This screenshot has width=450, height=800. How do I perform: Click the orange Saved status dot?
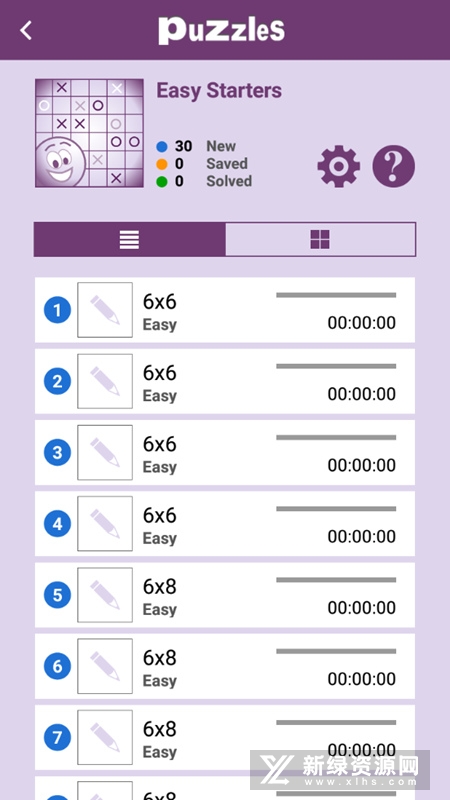[162, 164]
